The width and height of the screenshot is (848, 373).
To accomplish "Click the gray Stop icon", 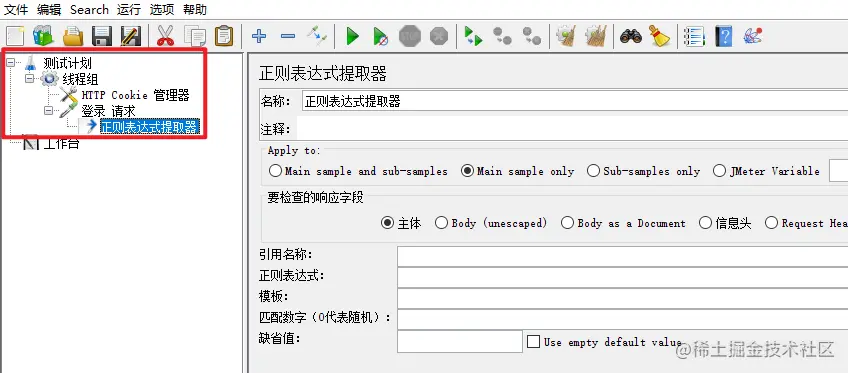I will point(410,36).
